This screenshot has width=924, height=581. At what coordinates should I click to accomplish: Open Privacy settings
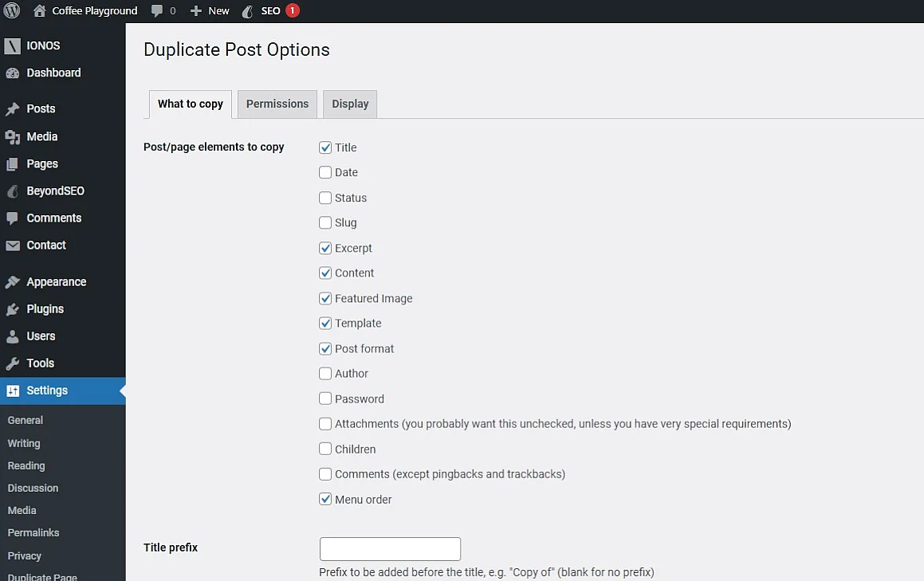25,555
